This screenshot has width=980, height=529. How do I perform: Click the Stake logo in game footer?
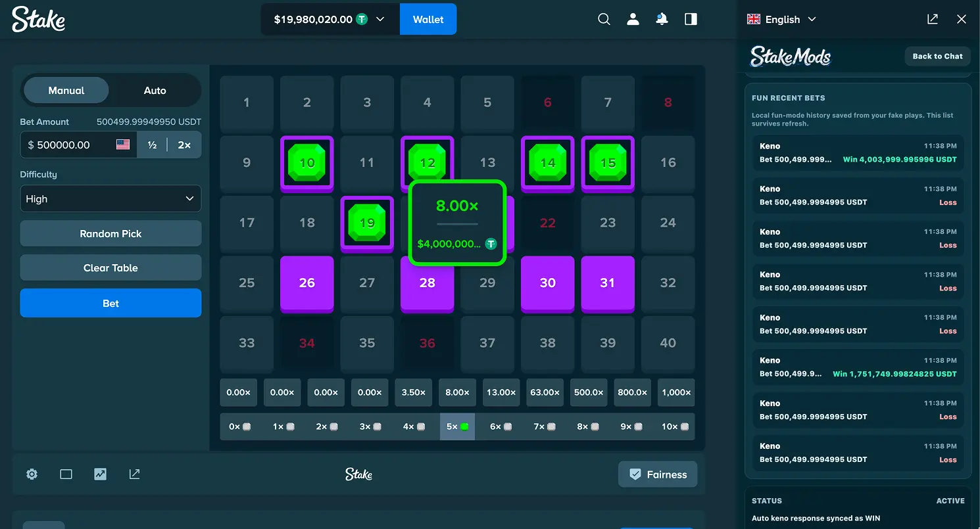359,474
